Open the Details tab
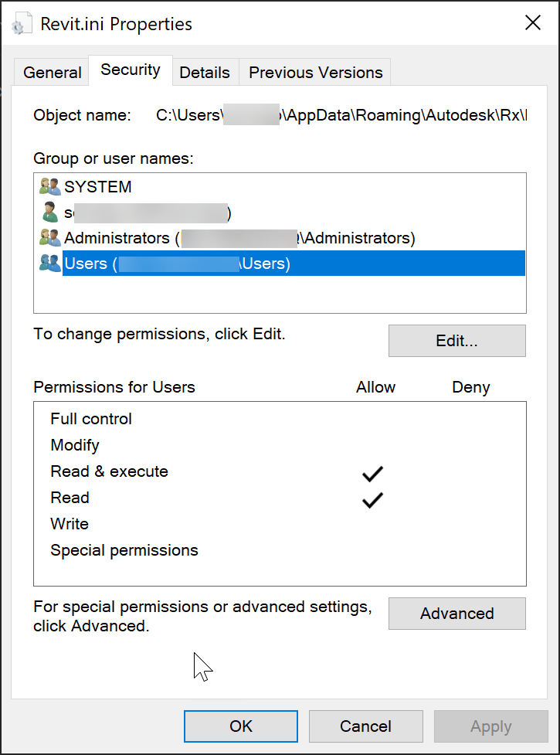 pyautogui.click(x=205, y=73)
